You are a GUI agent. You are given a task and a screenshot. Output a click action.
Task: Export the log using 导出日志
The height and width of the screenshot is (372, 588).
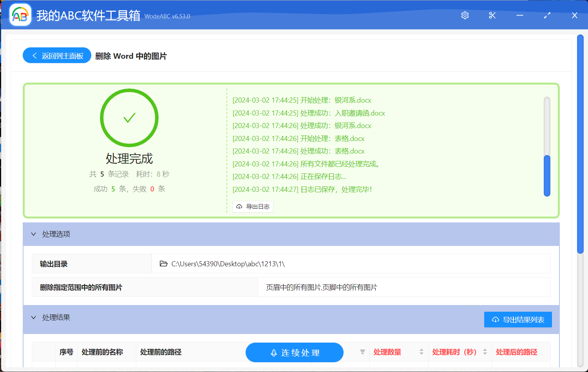pyautogui.click(x=253, y=206)
